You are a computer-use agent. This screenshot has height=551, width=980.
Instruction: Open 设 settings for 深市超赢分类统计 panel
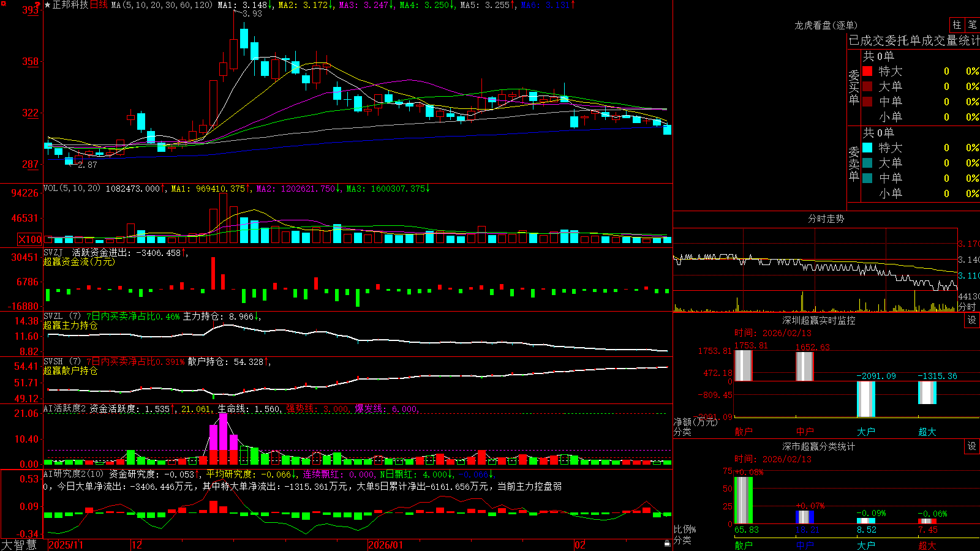(x=972, y=446)
